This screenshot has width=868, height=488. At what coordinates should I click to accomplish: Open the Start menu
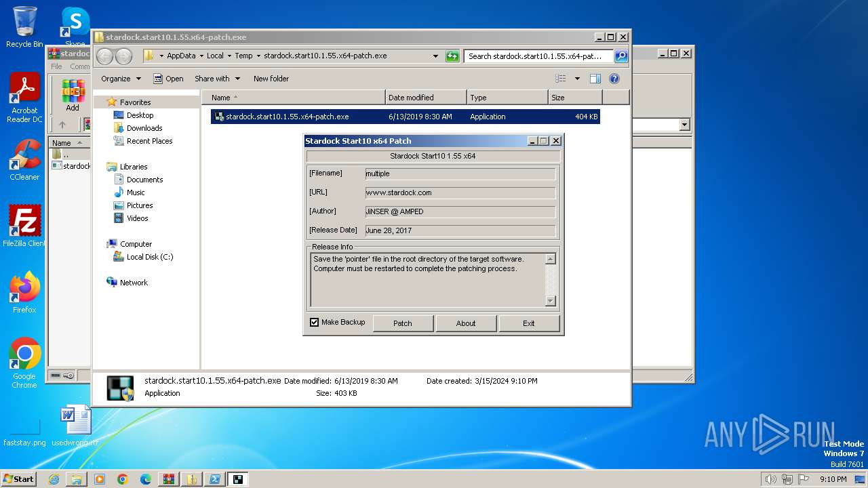click(19, 479)
